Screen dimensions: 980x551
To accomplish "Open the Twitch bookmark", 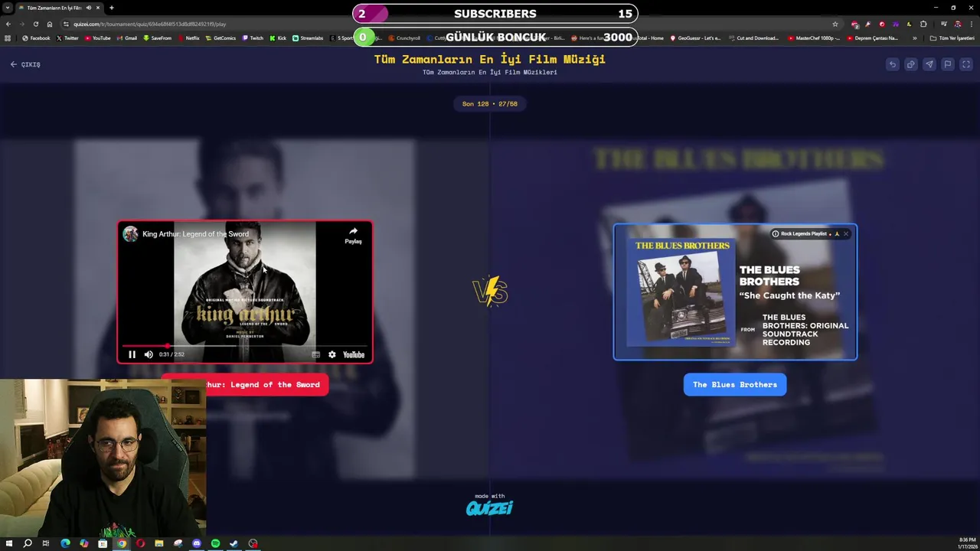I will [x=253, y=37].
